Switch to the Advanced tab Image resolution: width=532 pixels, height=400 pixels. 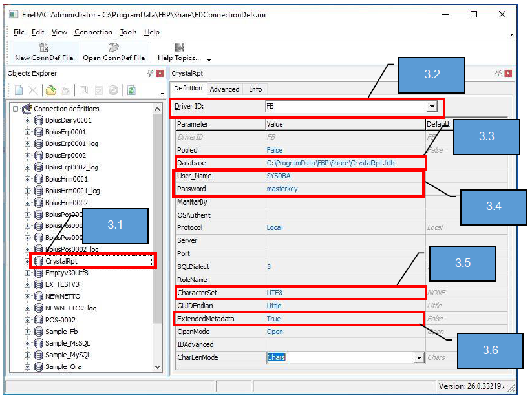(224, 89)
